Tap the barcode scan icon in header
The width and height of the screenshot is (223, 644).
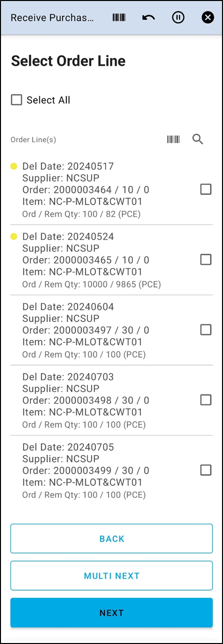tap(119, 18)
